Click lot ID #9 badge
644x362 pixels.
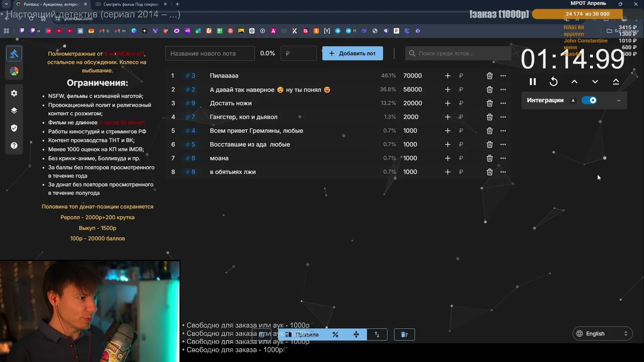[x=190, y=103]
